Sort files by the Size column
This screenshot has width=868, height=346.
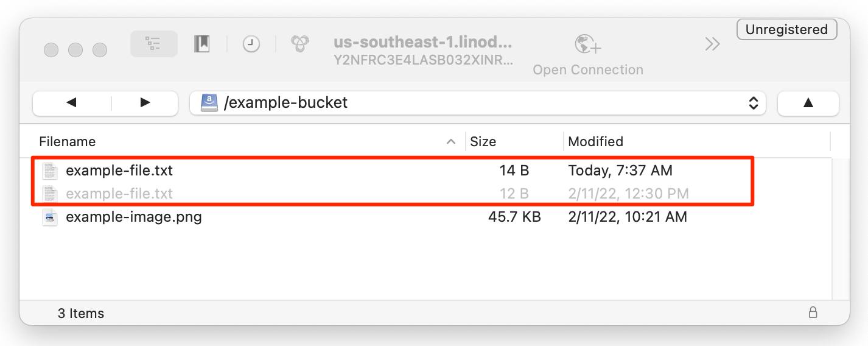[x=483, y=142]
